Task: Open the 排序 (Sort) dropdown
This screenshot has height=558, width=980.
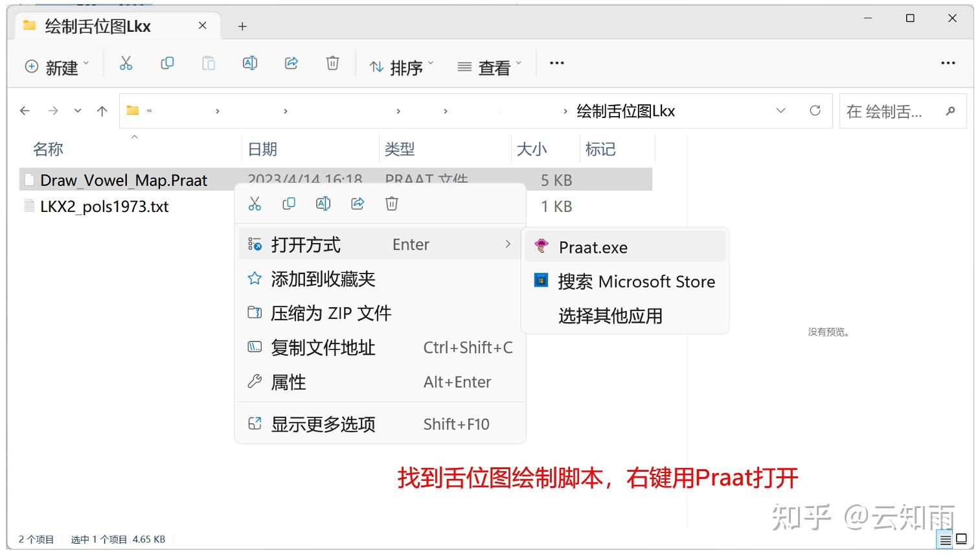Action: 402,67
